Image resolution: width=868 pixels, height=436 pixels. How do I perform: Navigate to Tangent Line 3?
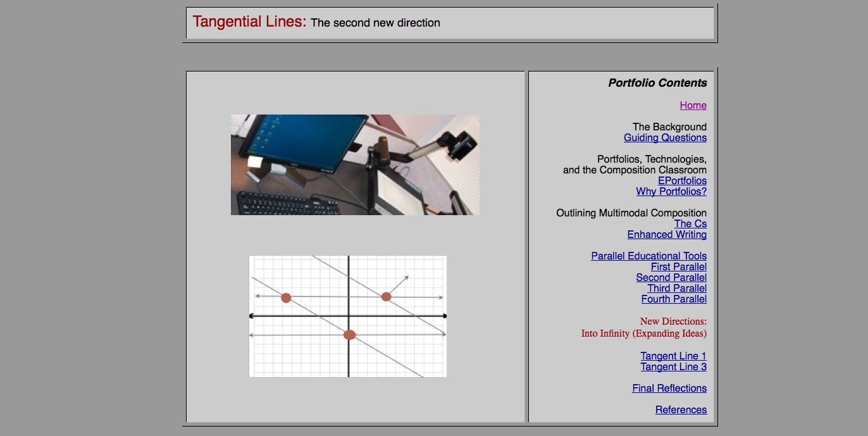[673, 367]
